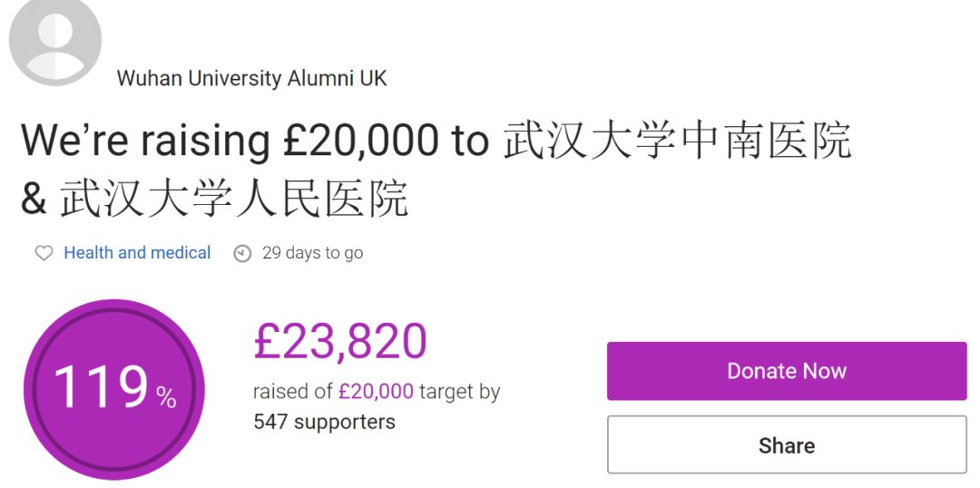
Task: Click the heart icon beside Health and medical
Action: tap(44, 254)
